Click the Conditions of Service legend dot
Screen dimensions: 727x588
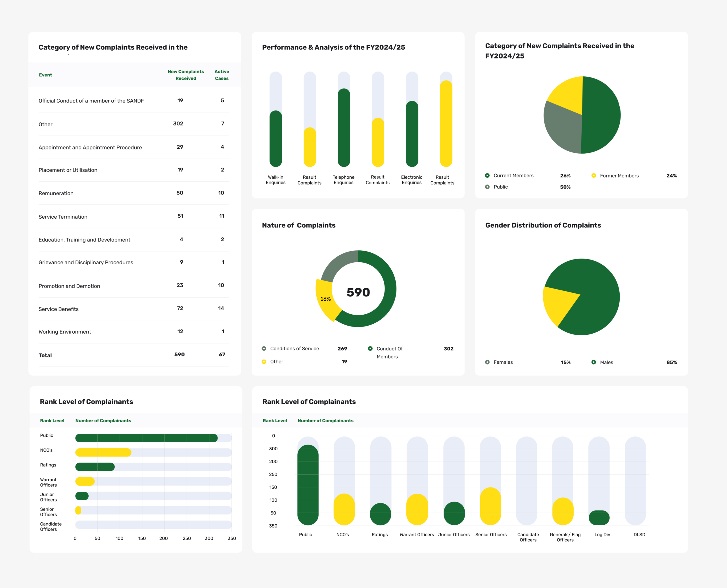[264, 349]
